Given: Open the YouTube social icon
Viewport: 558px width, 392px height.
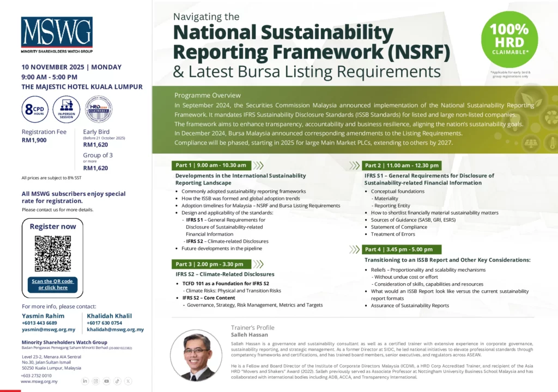Looking at the screenshot, I should 107,381.
